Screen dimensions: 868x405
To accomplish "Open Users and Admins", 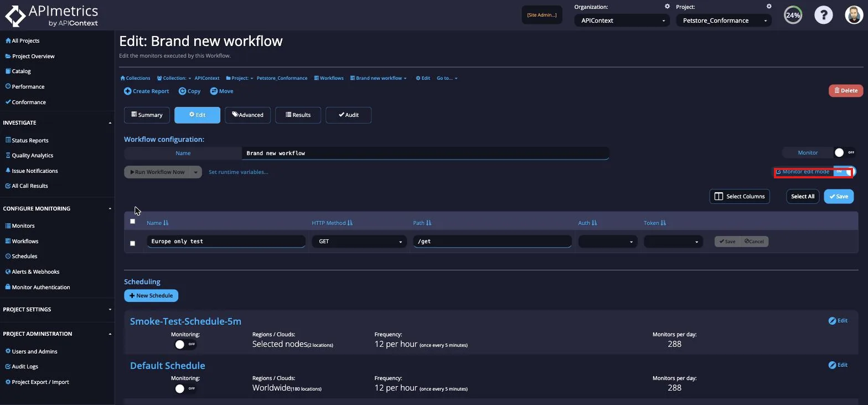I will 31,351.
